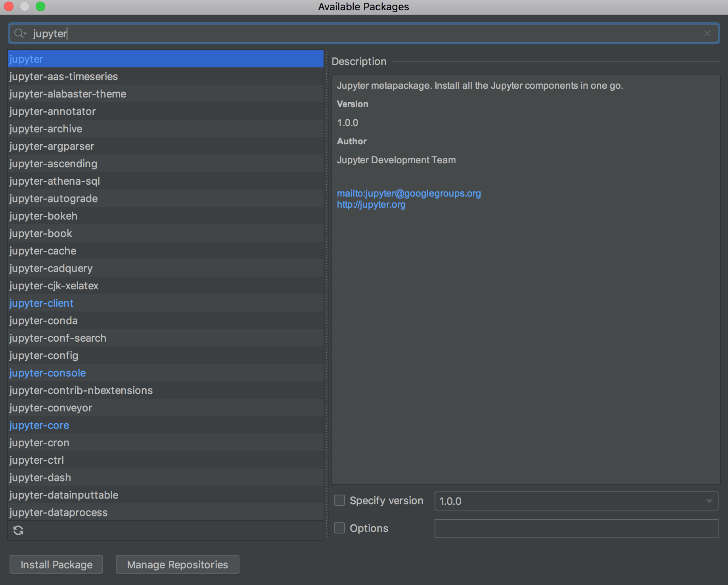Select the installed jupyter-client package
The width and height of the screenshot is (728, 585).
tap(166, 303)
